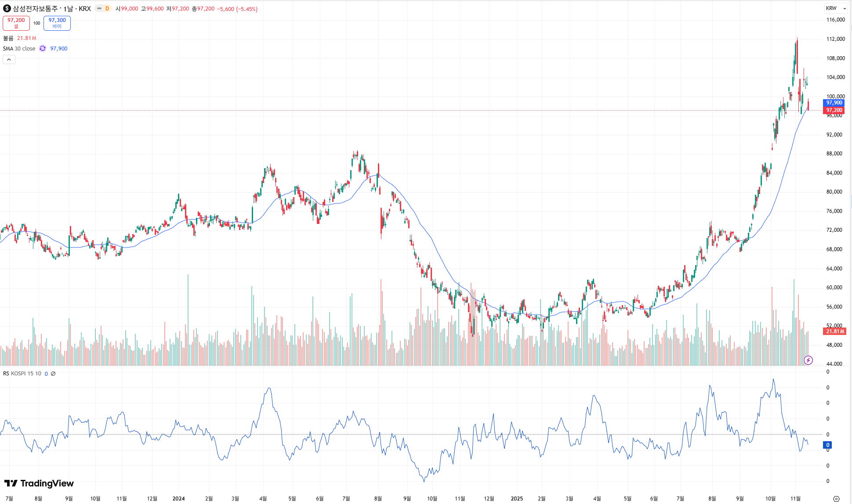This screenshot has height=504, width=852.
Task: Click the blue 97,900 SMA price tag
Action: [834, 103]
